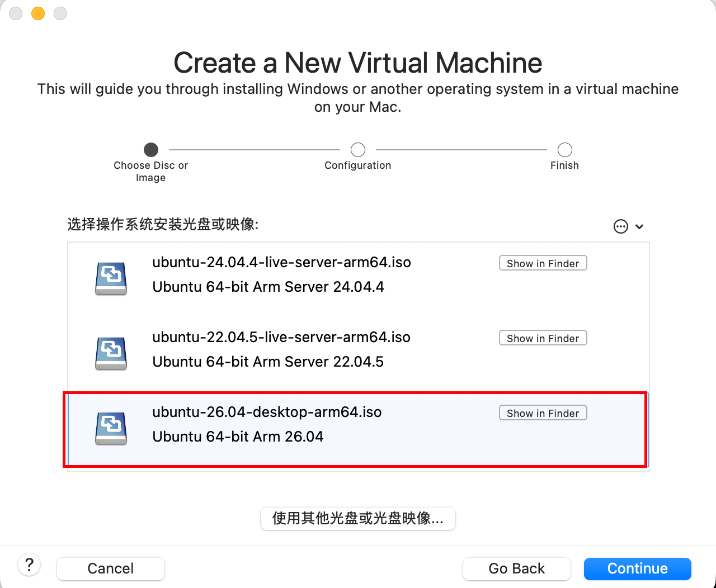Select ubuntu-24.04.4-live-server-arm64.iso file name

click(281, 262)
